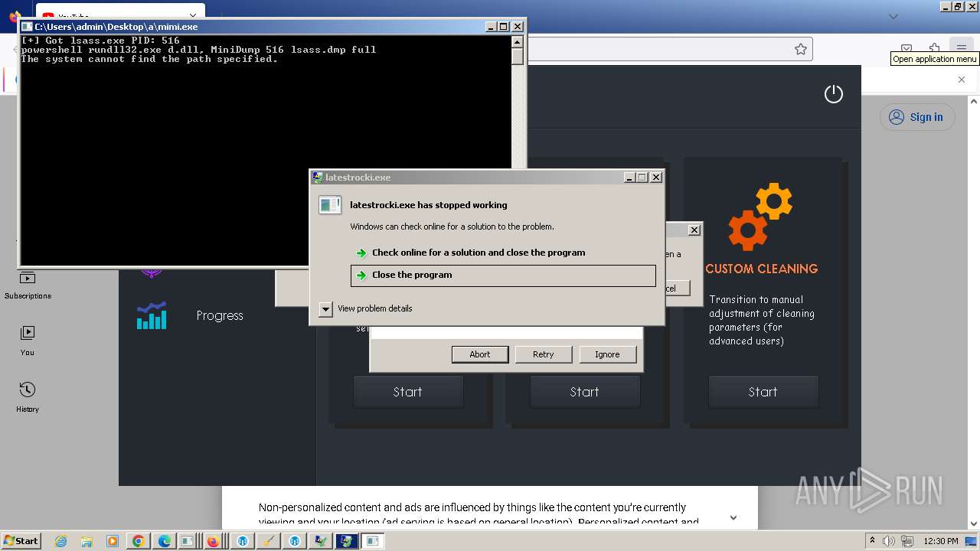The width and height of the screenshot is (980, 551).
Task: Click the Start button on the taskbar
Action: coord(21,540)
